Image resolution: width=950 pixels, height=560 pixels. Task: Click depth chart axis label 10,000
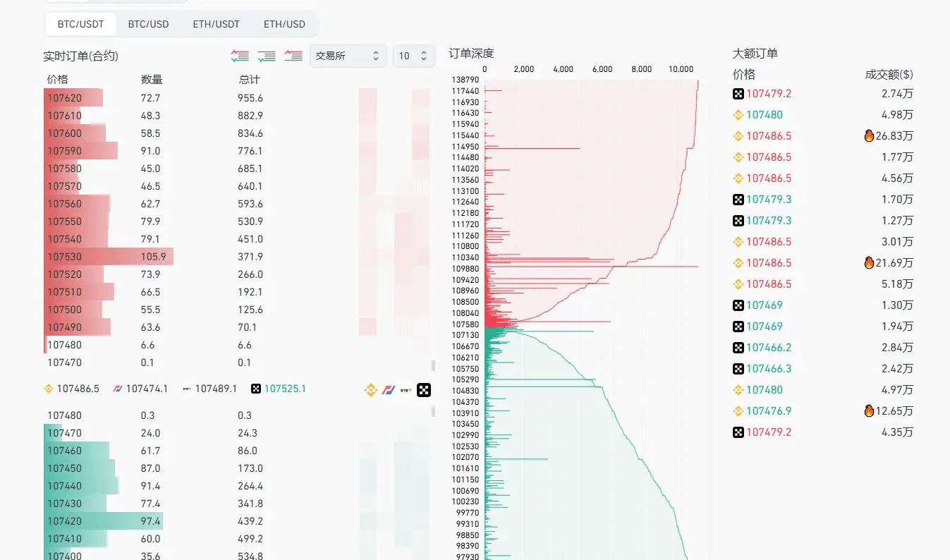click(681, 69)
